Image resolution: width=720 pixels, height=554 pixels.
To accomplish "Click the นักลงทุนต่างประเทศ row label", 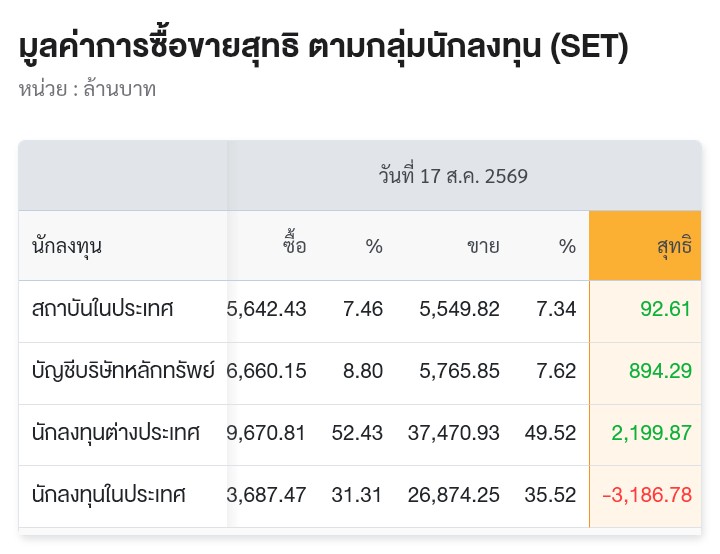I will click(x=116, y=433).
